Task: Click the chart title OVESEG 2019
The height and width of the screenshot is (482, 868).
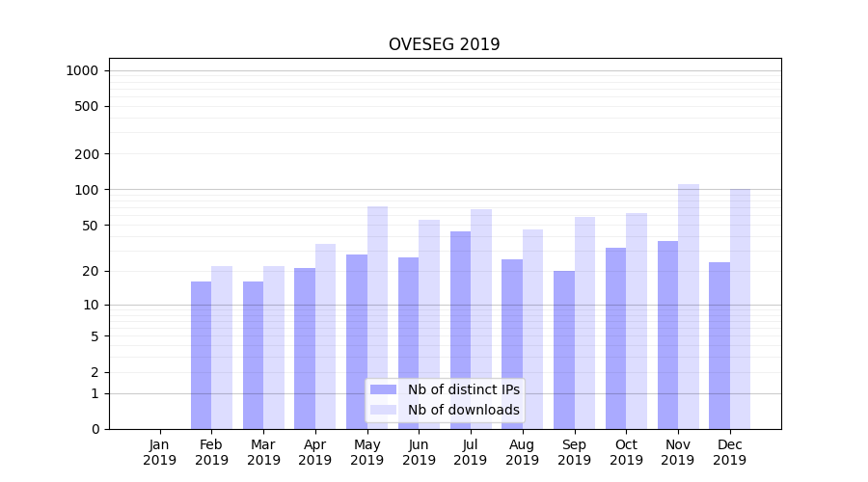Action: (444, 44)
